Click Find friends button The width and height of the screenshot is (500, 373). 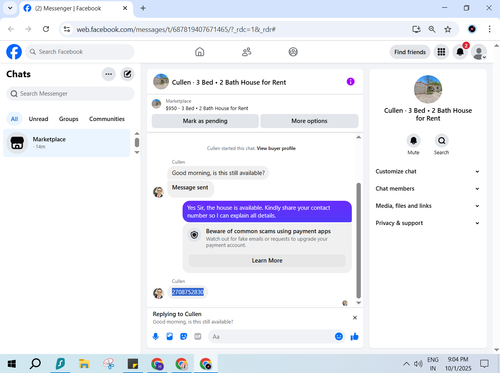pos(410,52)
